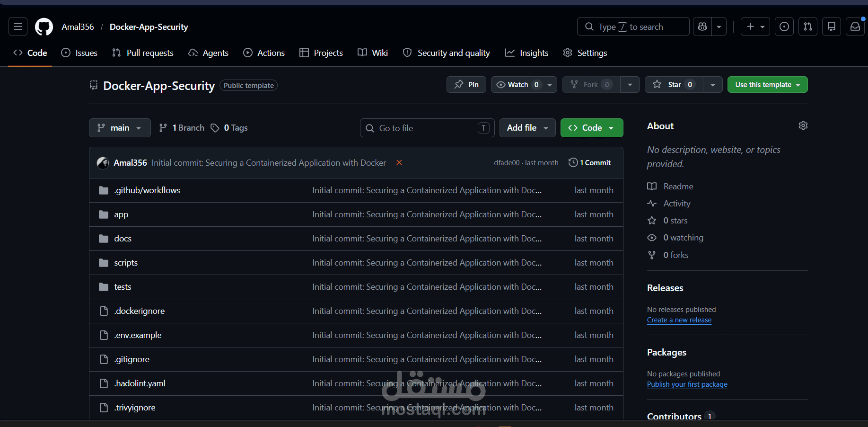
Task: Open the .github/workflows folder
Action: click(x=147, y=190)
